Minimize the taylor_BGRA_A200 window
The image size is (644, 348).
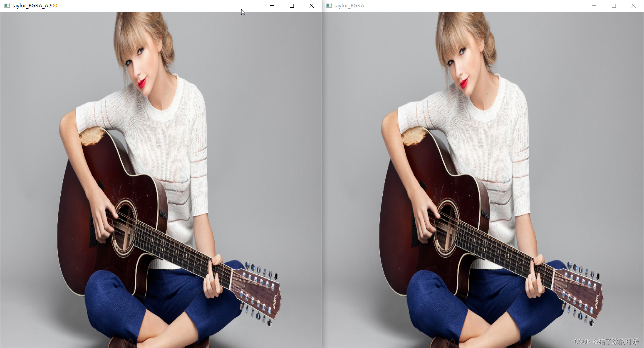[272, 5]
